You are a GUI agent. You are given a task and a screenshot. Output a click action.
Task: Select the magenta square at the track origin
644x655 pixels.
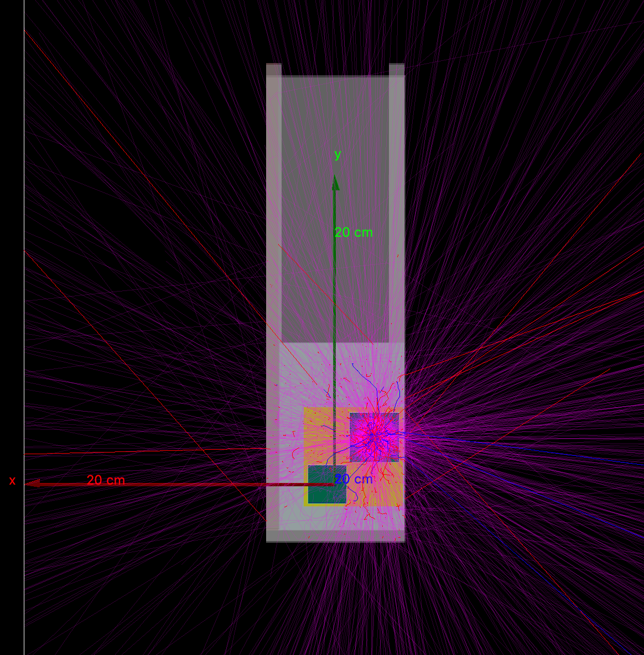pyautogui.click(x=374, y=436)
